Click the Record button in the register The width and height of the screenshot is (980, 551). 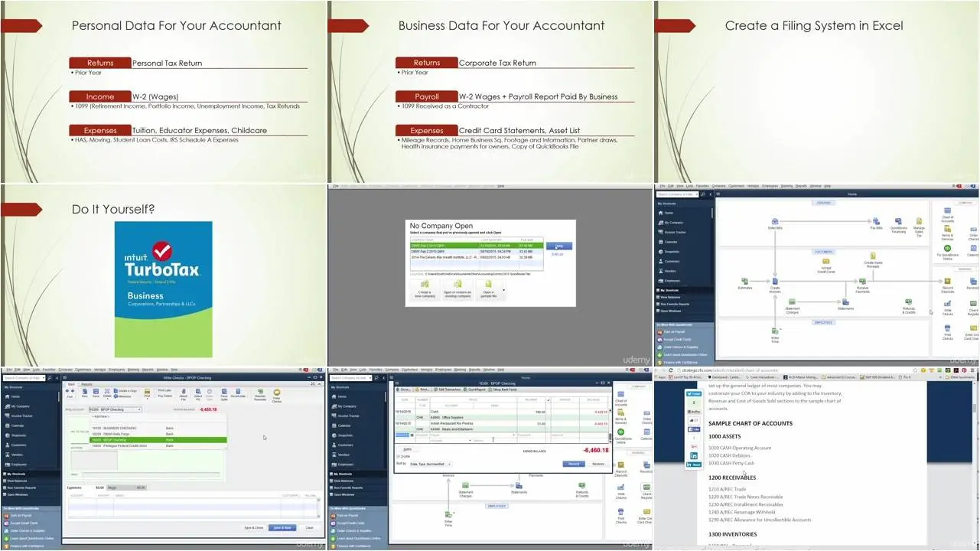pos(574,464)
